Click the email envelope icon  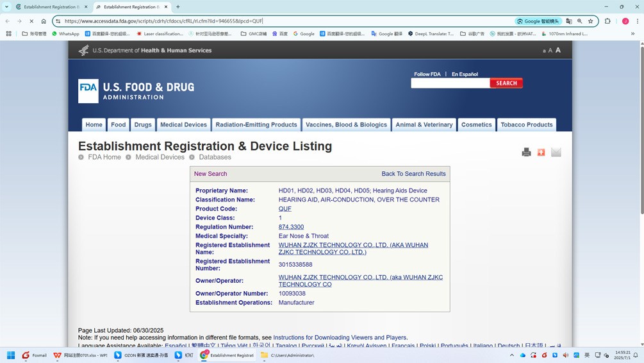click(556, 152)
